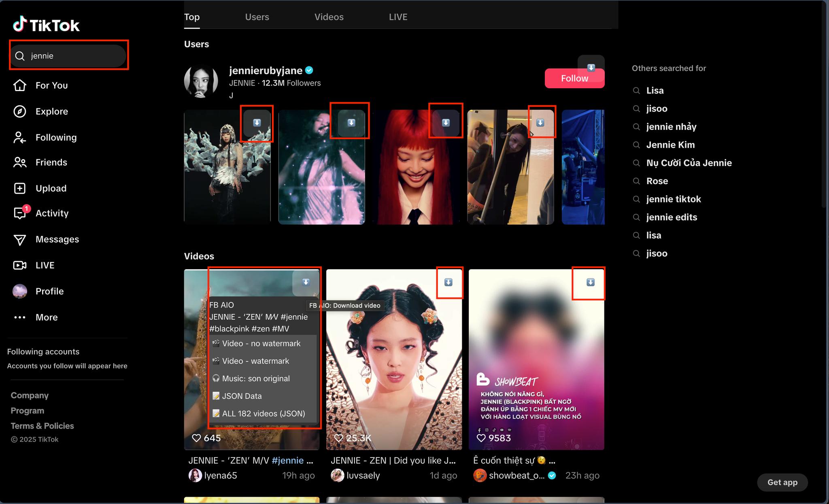Click the jennie search field
This screenshot has height=504, width=829.
point(69,56)
